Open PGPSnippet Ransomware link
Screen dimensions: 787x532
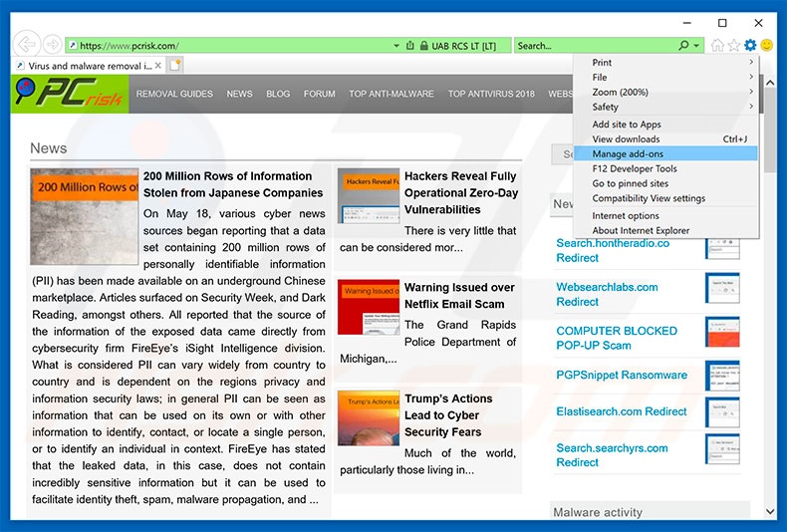(x=622, y=375)
